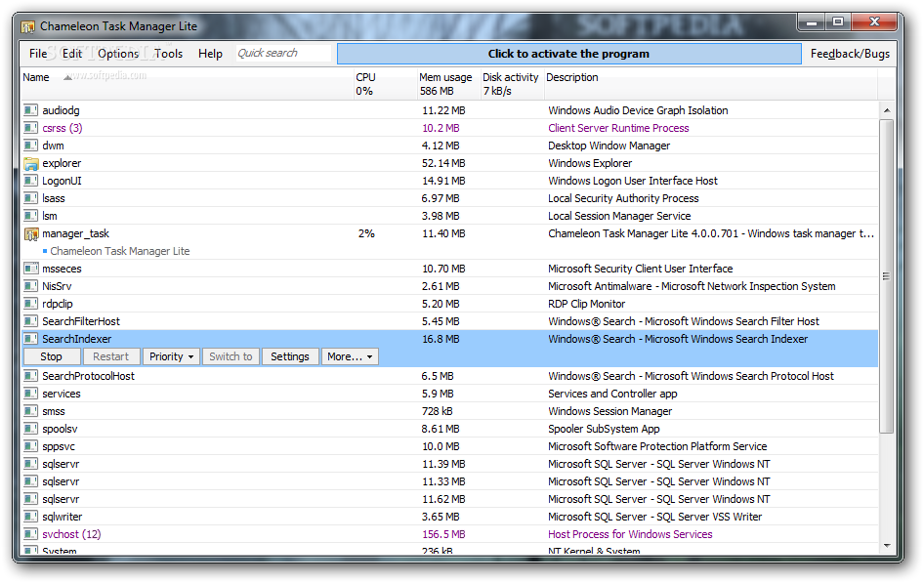Click the dwm process icon

click(x=30, y=146)
